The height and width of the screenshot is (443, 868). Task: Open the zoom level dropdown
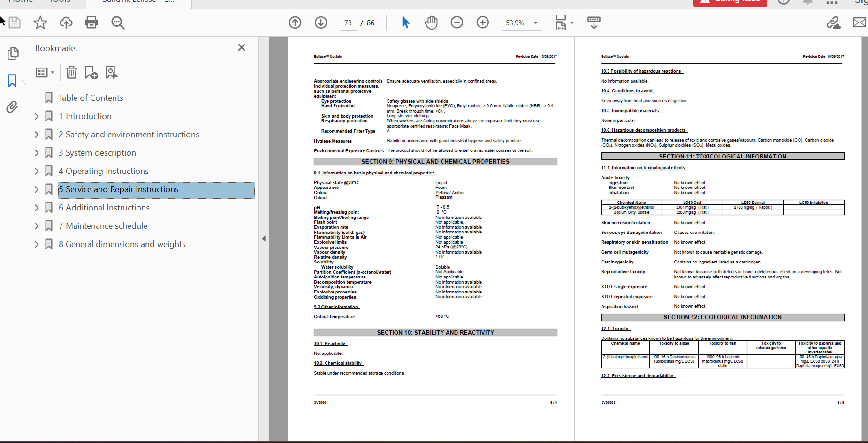pyautogui.click(x=535, y=23)
